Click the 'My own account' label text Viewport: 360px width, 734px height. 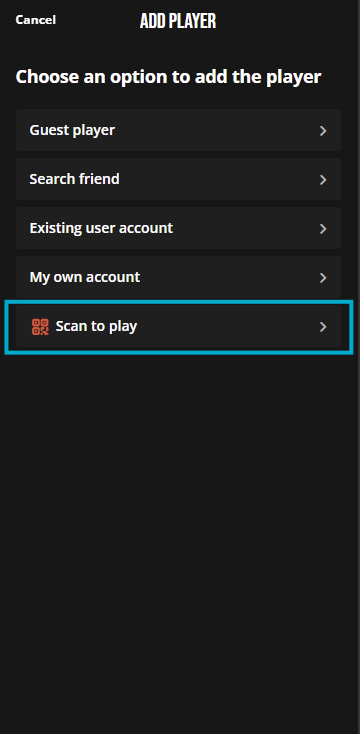(x=85, y=277)
